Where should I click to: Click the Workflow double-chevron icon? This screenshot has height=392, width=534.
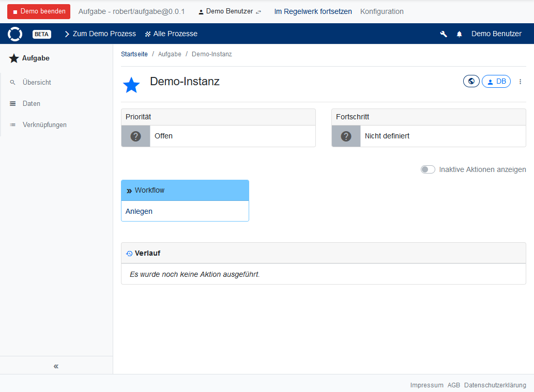click(129, 191)
